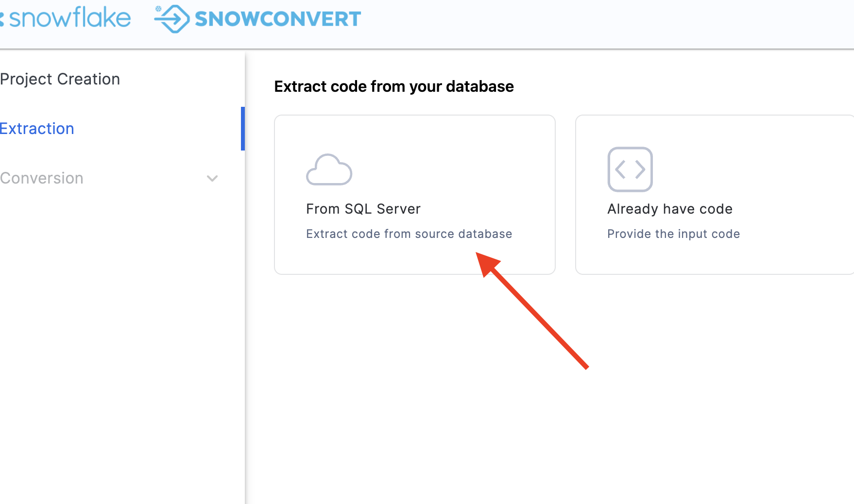Click the snowflake symbol above the SnowConvert arrow
Screen dimensions: 854x504
click(159, 8)
